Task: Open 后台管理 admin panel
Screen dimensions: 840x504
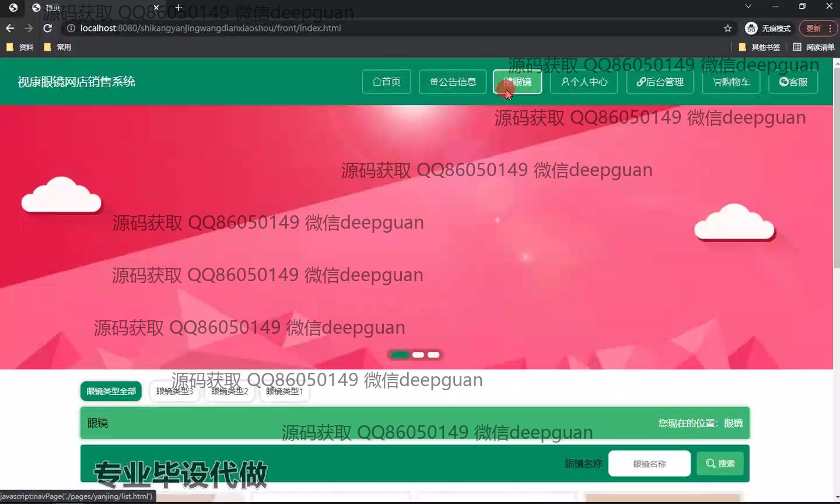Action: [660, 82]
